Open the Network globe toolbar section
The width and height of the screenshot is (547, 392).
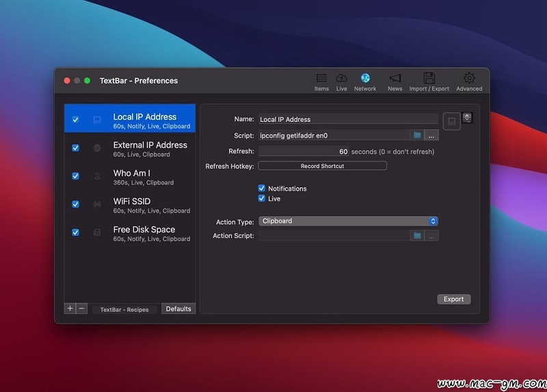click(365, 82)
